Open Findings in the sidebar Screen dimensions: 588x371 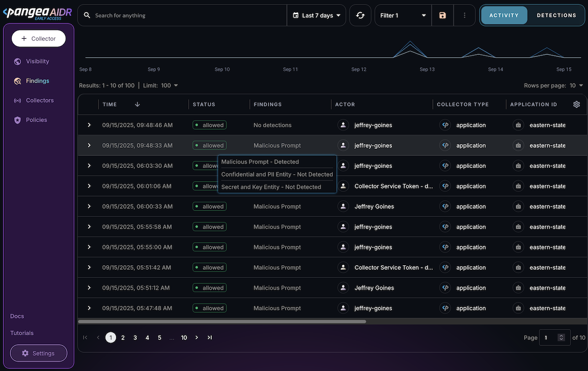(x=37, y=81)
